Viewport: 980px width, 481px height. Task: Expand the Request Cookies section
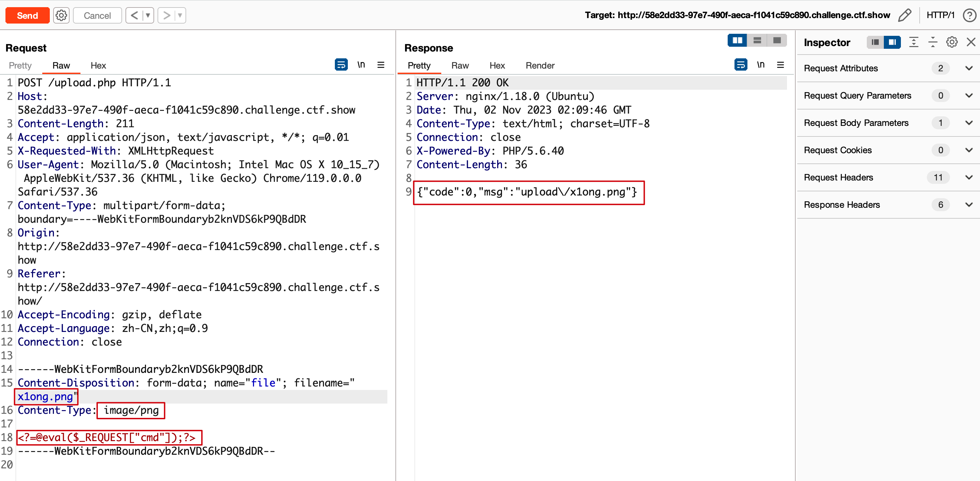[888, 150]
